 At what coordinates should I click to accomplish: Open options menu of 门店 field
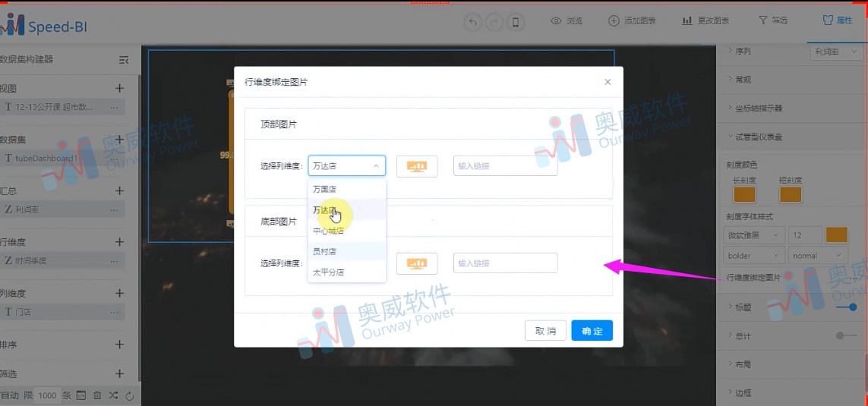pyautogui.click(x=114, y=312)
